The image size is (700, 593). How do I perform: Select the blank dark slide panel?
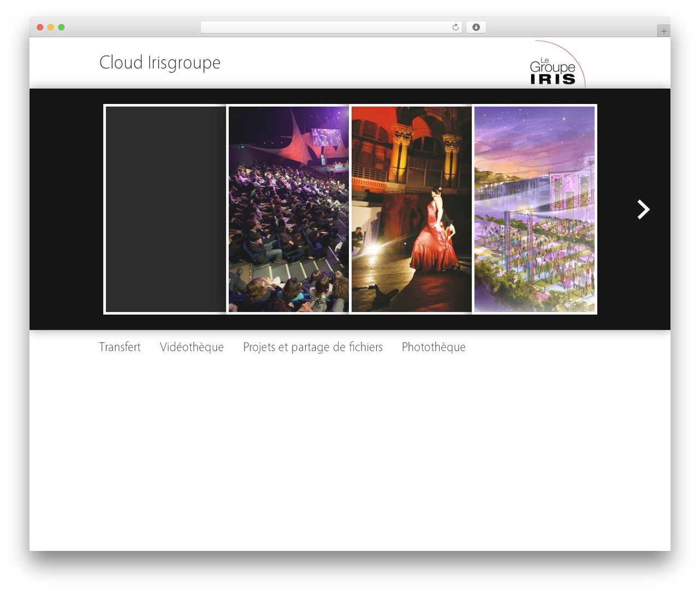[x=166, y=210]
